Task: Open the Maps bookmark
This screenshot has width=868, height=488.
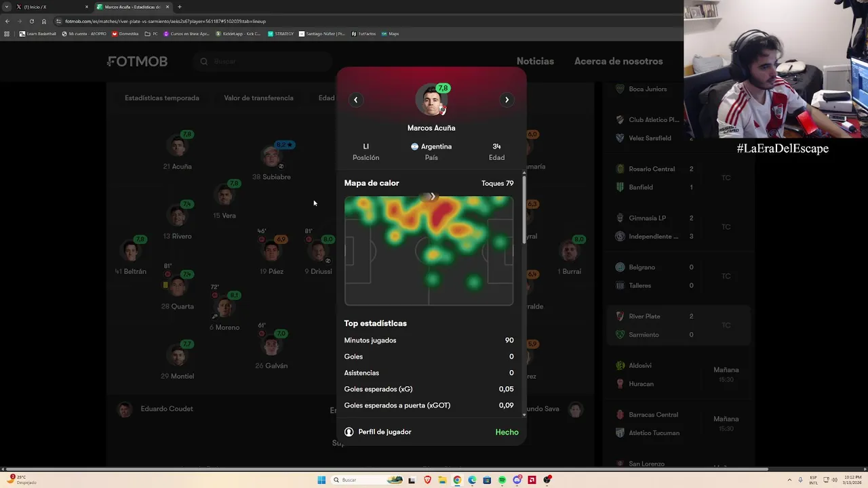Action: click(390, 34)
